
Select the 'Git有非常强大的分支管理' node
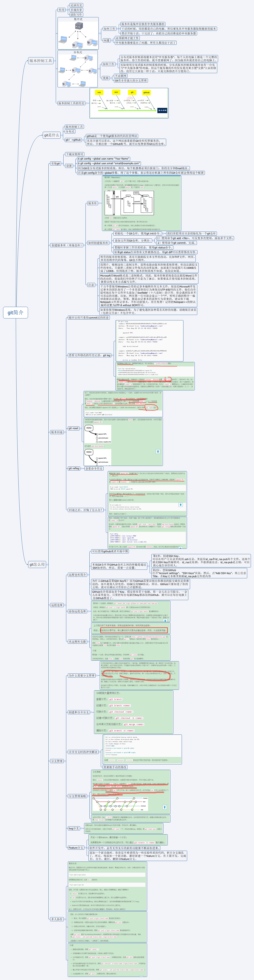(x=130, y=80)
